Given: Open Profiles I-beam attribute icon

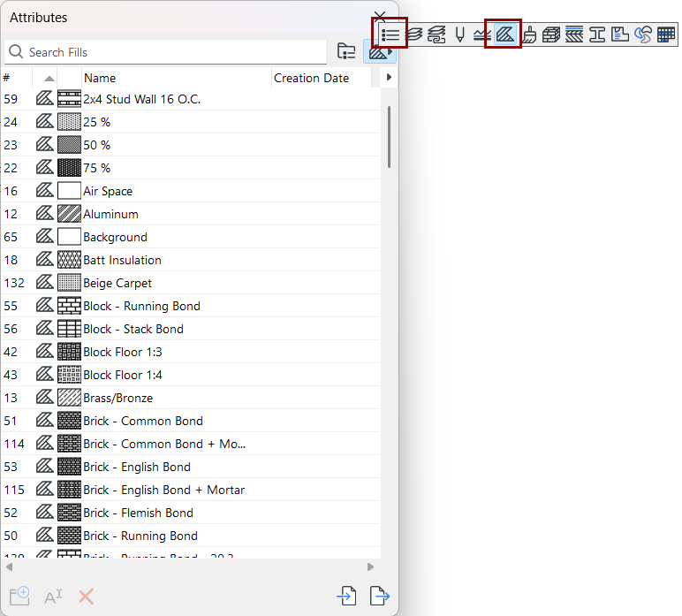Looking at the screenshot, I should point(597,34).
